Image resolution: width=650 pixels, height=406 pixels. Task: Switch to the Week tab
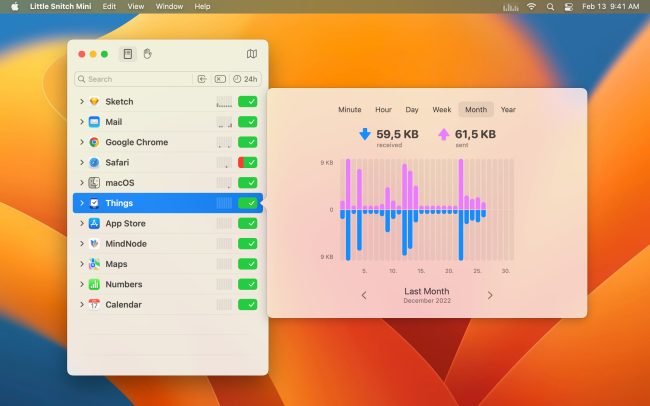441,110
